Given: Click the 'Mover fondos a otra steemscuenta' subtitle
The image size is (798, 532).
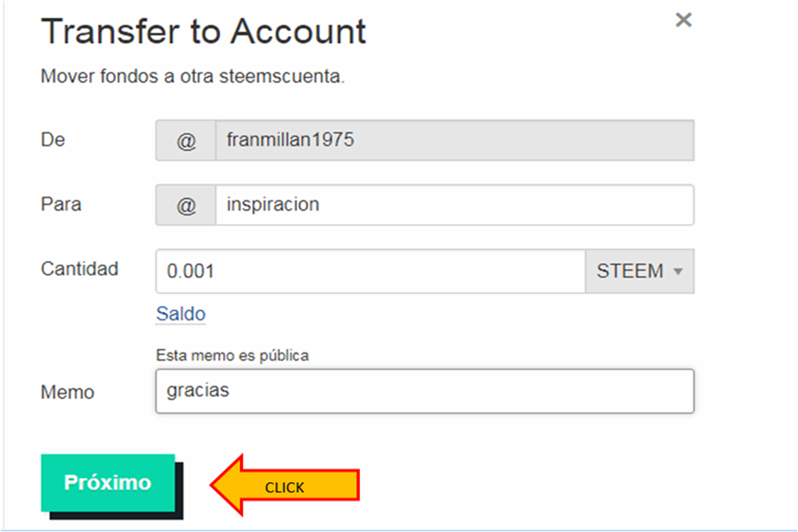Looking at the screenshot, I should (192, 76).
